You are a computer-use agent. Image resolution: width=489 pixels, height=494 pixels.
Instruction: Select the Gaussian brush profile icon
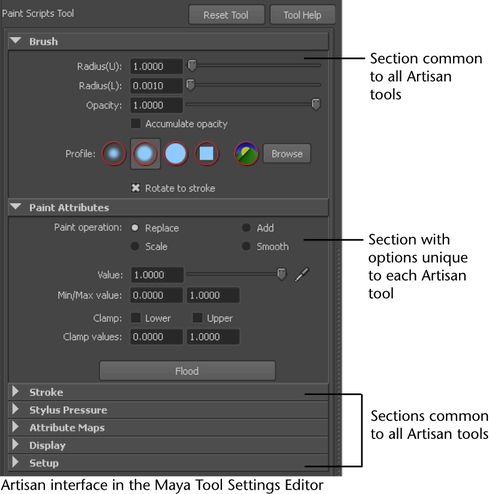114,154
